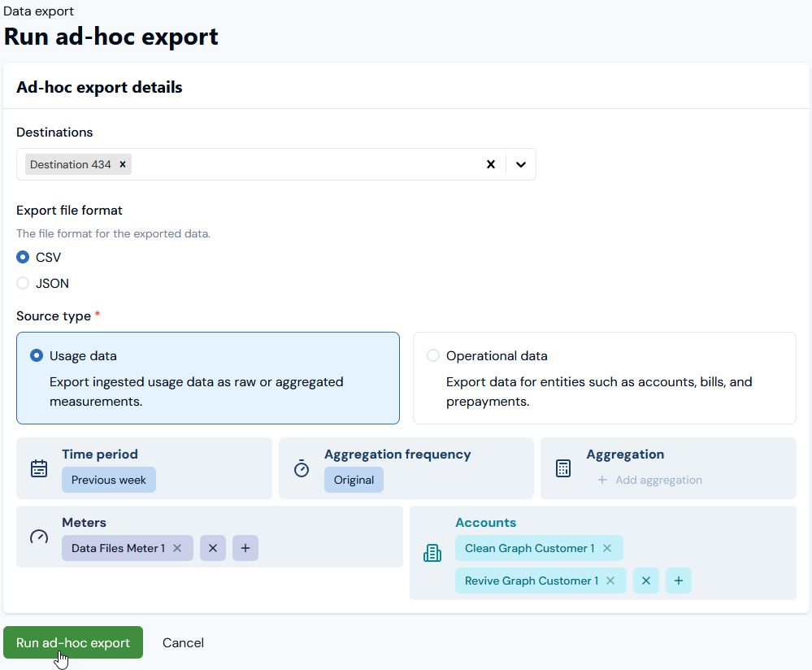The height and width of the screenshot is (670, 812).
Task: Click inside the Destinations input field
Action: 306,164
